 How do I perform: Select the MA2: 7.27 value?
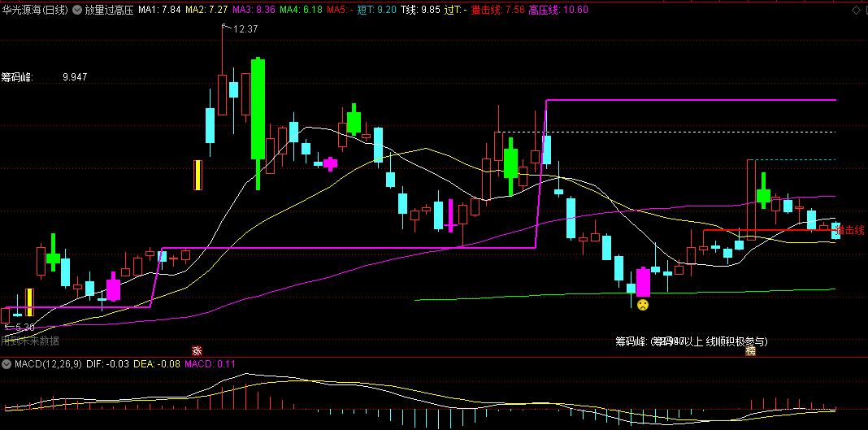(206, 10)
